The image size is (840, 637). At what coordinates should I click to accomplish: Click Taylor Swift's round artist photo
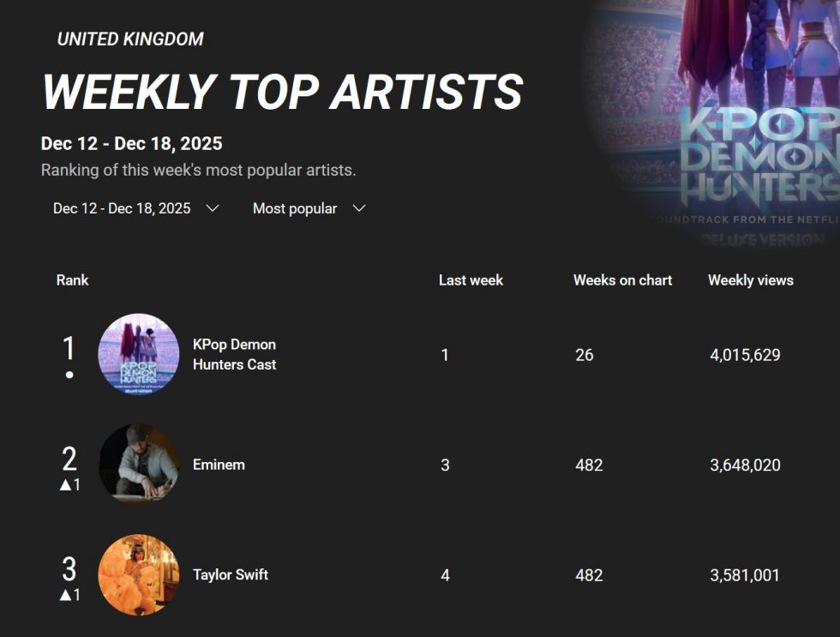pyautogui.click(x=139, y=574)
